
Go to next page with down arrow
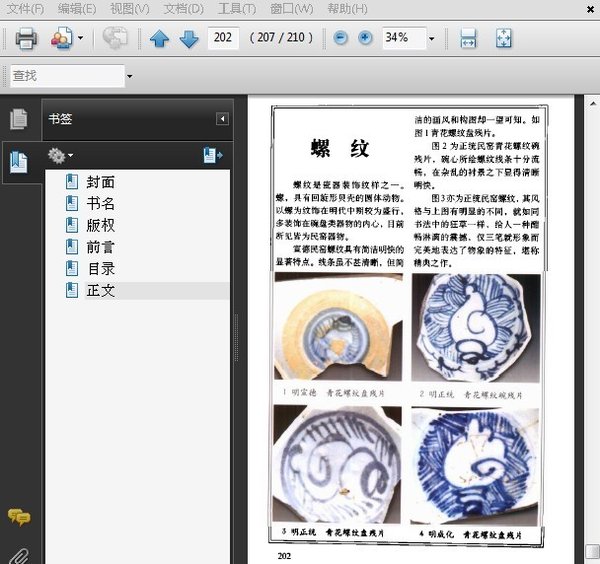pyautogui.click(x=189, y=39)
